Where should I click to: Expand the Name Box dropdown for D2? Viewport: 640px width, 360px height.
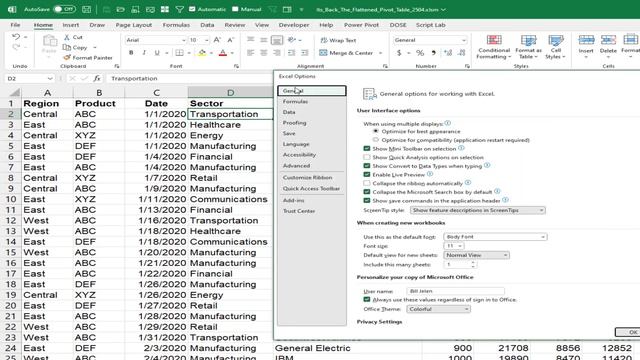coord(50,78)
